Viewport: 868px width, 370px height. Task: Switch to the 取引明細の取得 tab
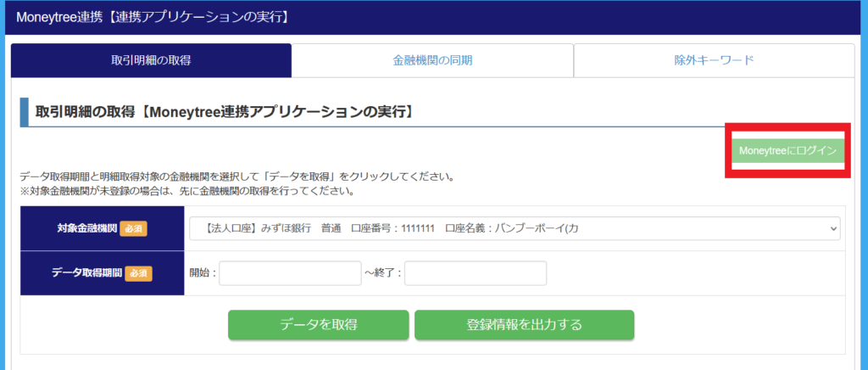point(151,60)
